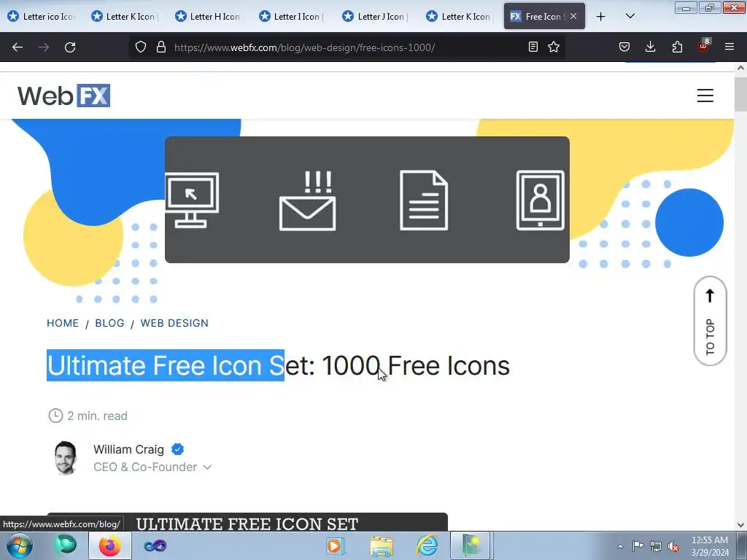Click the scrollbar down arrow

click(740, 525)
